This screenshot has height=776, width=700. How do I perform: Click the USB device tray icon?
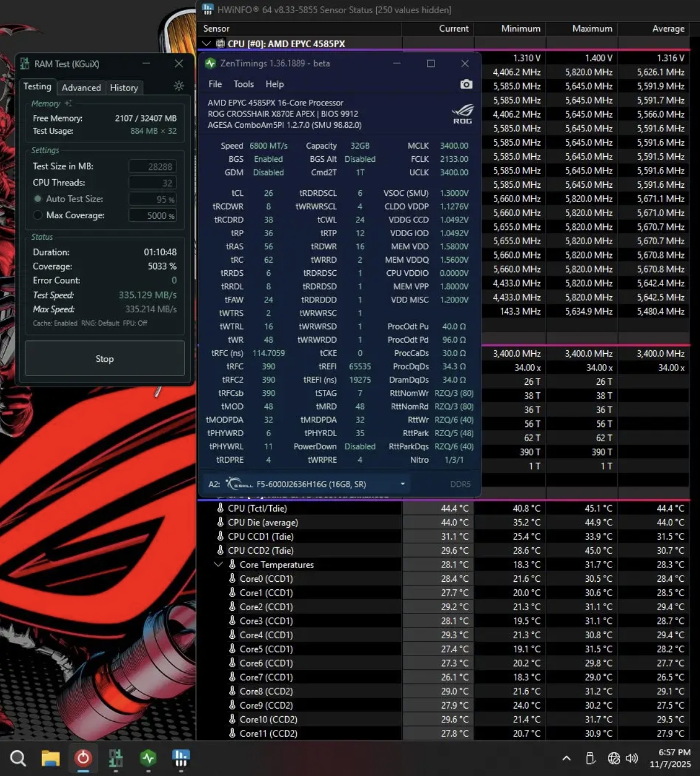click(x=591, y=758)
